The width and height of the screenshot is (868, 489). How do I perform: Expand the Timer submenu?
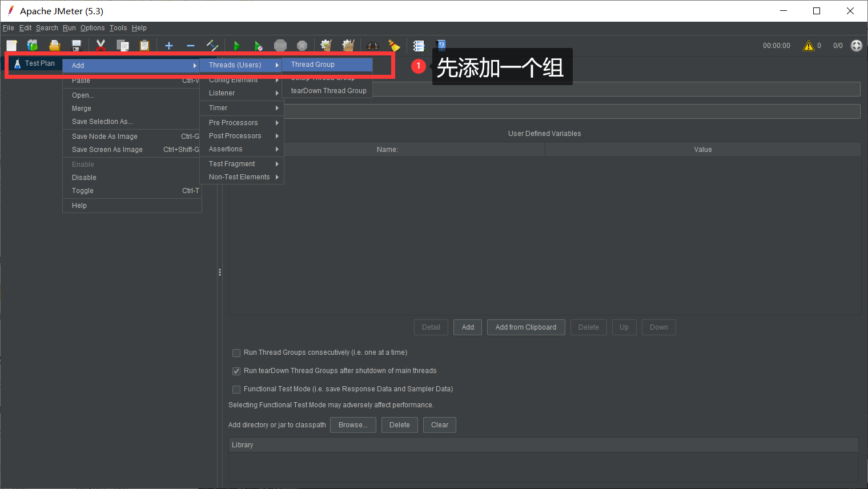(242, 108)
